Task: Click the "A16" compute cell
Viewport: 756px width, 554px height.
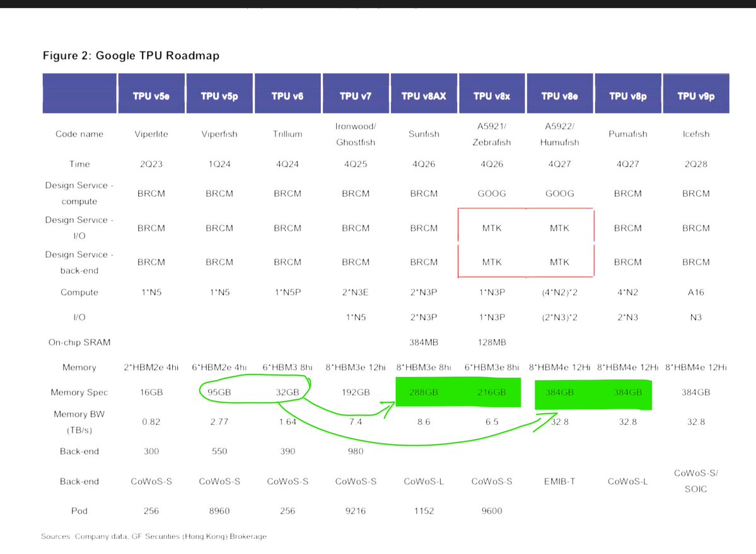Action: pos(695,292)
